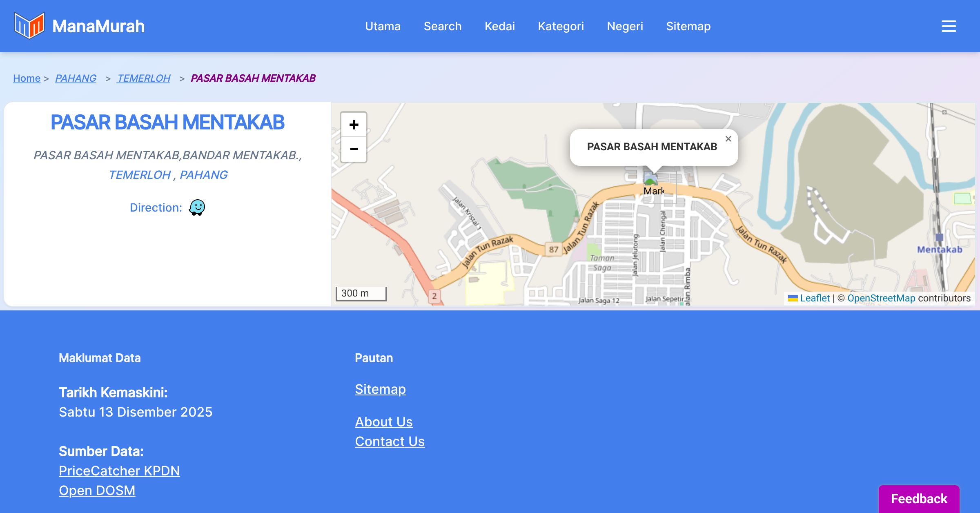The height and width of the screenshot is (513, 980).
Task: Click Home breadcrumb link
Action: coord(27,78)
